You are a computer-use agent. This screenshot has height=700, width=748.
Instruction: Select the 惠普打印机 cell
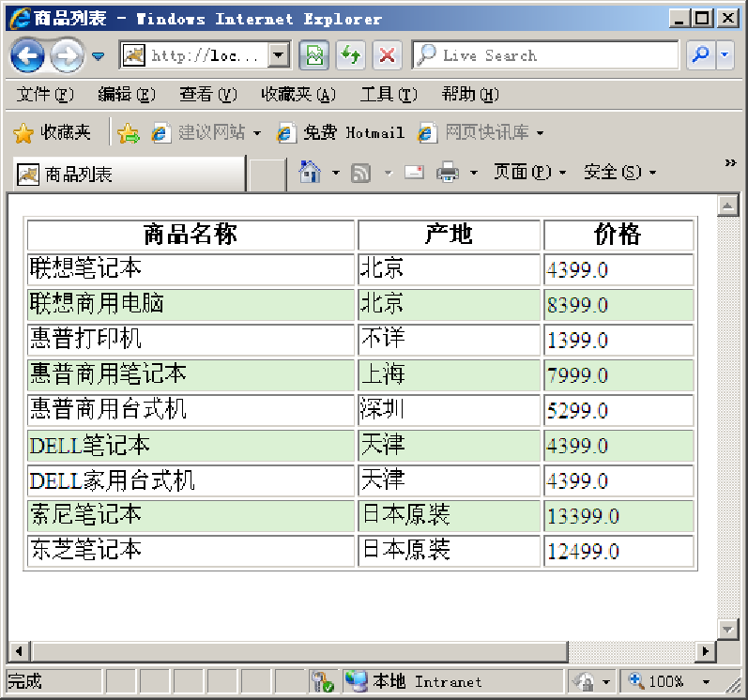(x=191, y=340)
